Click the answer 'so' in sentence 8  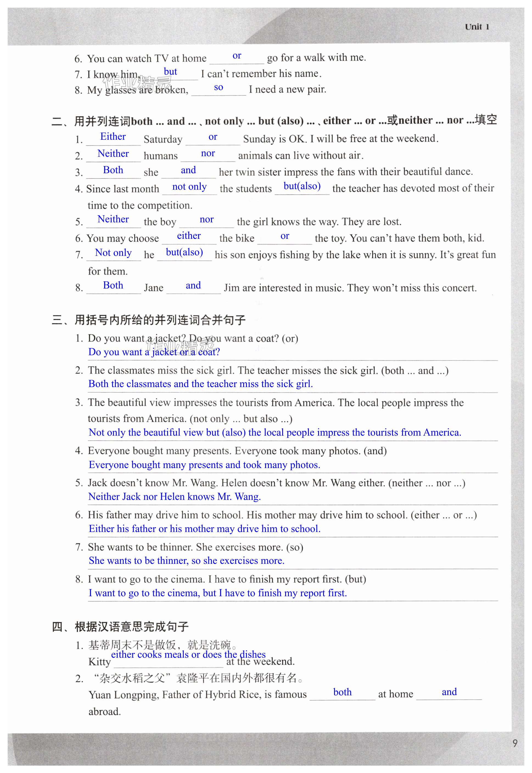click(218, 87)
